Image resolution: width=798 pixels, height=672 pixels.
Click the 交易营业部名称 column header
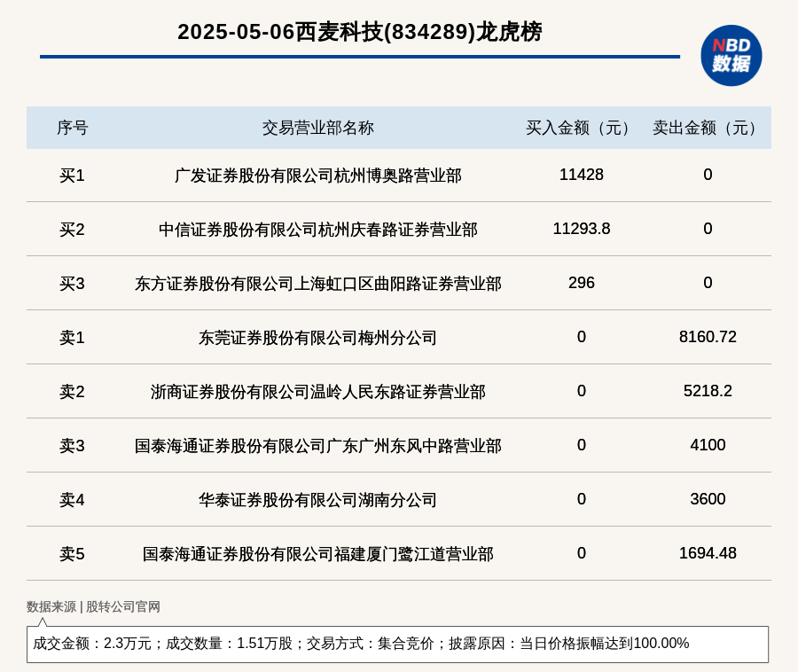coord(318,128)
